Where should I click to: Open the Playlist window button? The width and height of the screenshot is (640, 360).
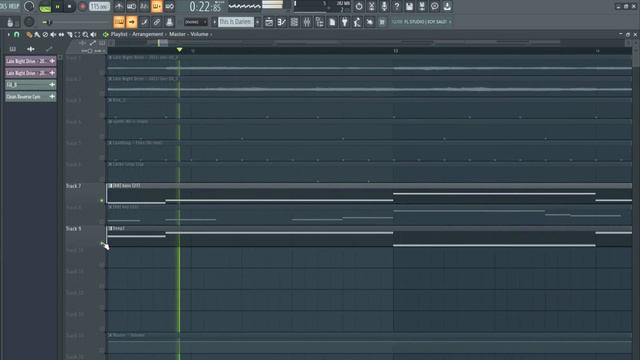269,22
